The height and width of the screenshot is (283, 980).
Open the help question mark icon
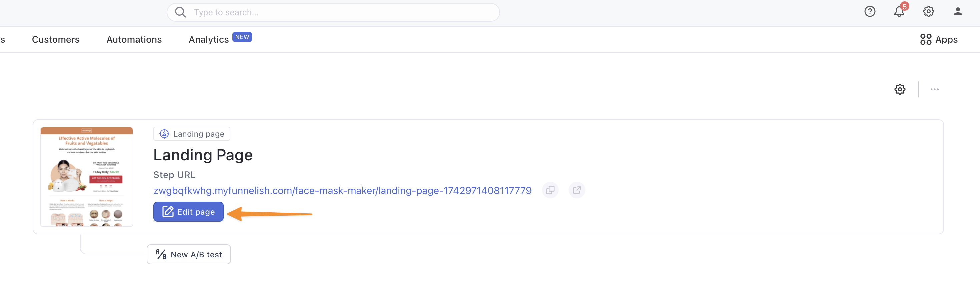coord(870,11)
